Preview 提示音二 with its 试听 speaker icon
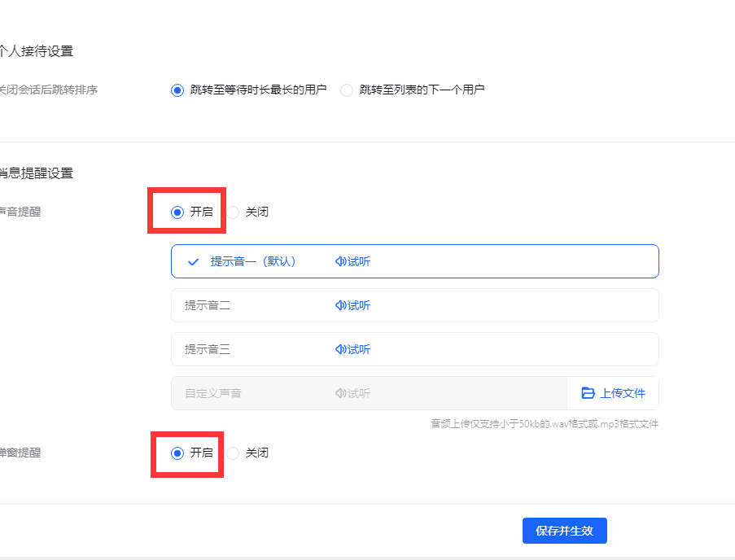 pyautogui.click(x=340, y=306)
